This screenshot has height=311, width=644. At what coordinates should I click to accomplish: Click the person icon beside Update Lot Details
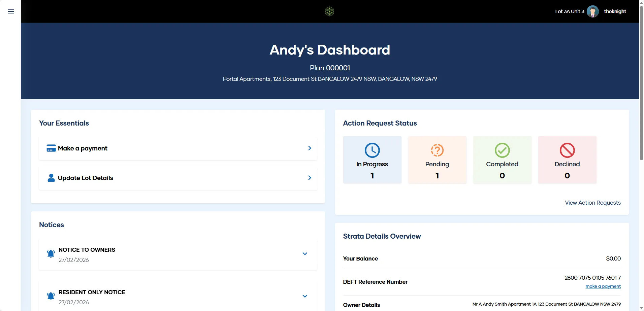[x=51, y=178]
